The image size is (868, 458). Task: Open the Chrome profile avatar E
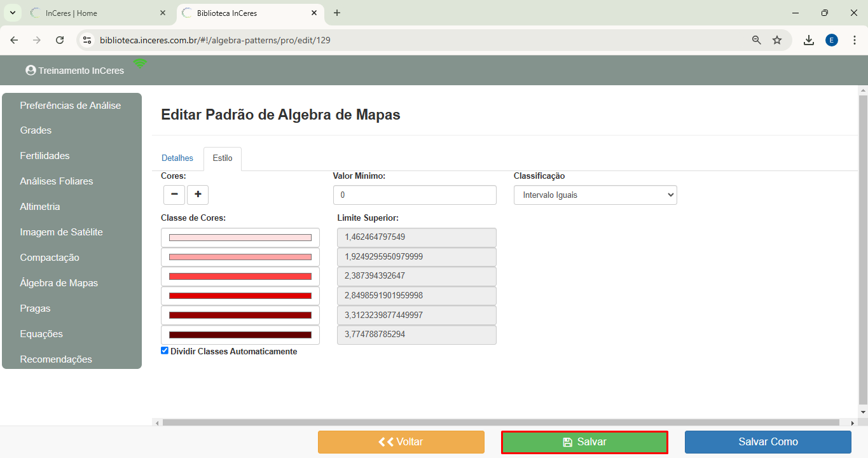pos(832,40)
